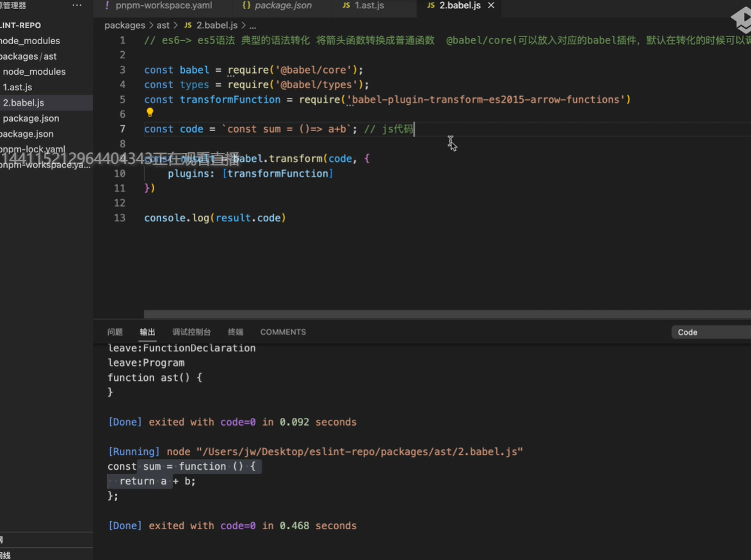Open the 问题 panel tab
The height and width of the screenshot is (560, 751).
115,332
